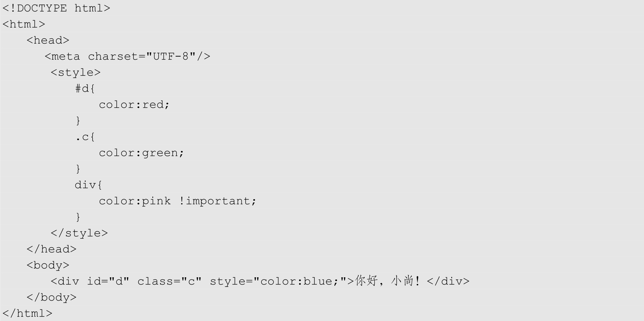Click the opening html tag
The height and width of the screenshot is (321, 644).
(24, 24)
